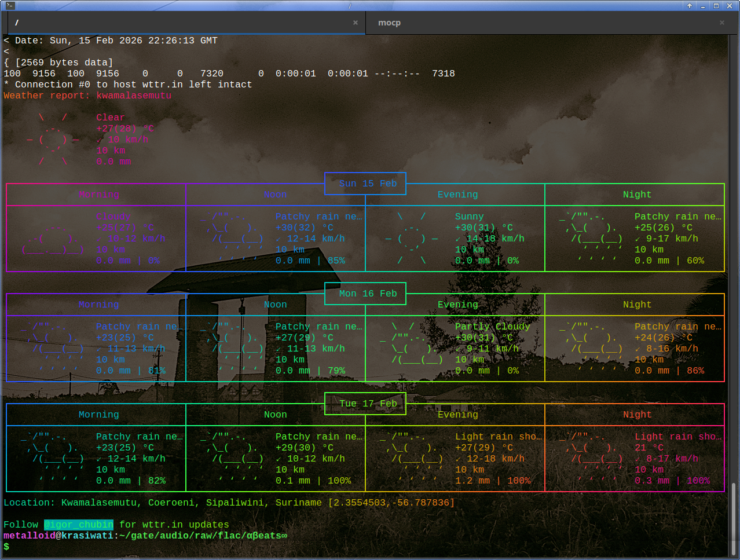Switch to the mocp tab
The image size is (740, 560).
389,23
